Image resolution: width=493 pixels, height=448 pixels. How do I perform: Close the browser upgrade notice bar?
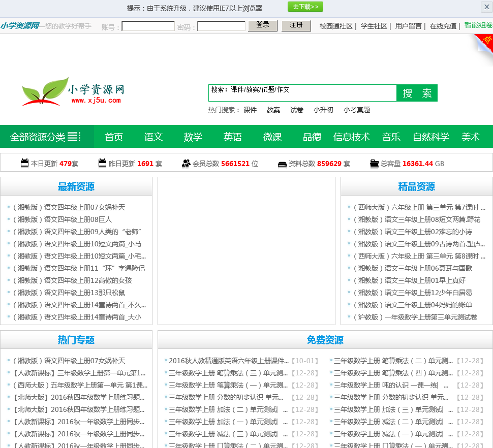[x=486, y=7]
